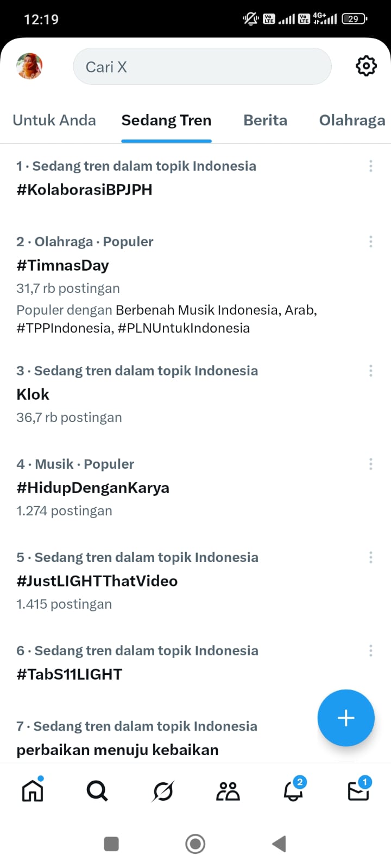The image size is (391, 868).
Task: Open the trends settings gear icon
Action: click(x=366, y=66)
